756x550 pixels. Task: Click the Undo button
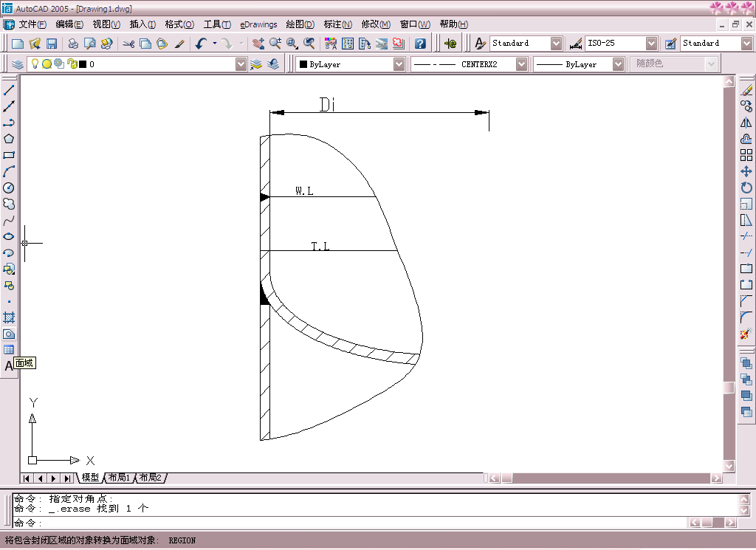[201, 44]
